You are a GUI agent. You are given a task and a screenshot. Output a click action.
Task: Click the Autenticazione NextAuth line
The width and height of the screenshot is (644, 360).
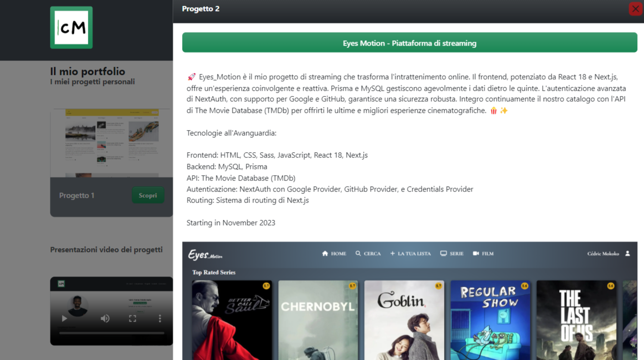(x=330, y=189)
